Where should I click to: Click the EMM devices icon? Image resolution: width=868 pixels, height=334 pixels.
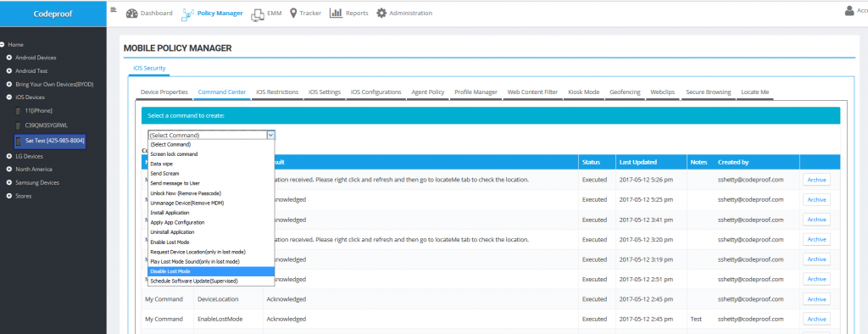tap(258, 15)
